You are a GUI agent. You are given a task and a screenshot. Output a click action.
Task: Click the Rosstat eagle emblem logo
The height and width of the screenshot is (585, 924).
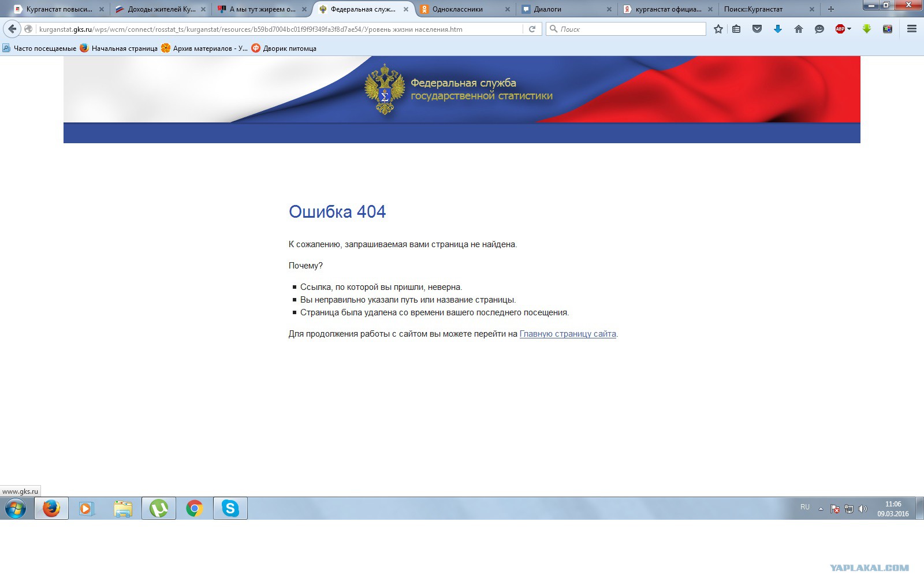coord(384,90)
